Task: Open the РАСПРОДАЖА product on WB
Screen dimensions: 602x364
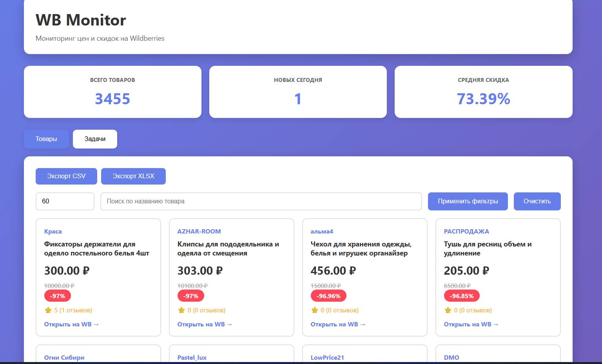Action: pos(471,324)
